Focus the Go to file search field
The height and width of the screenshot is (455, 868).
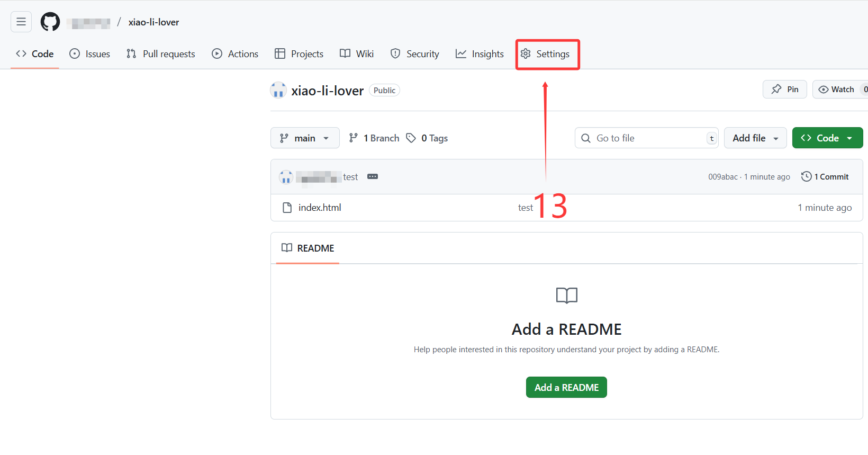(x=647, y=138)
